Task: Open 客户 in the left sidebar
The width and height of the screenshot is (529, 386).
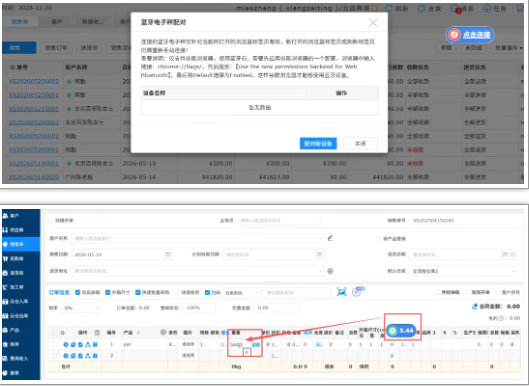Action: pos(20,215)
